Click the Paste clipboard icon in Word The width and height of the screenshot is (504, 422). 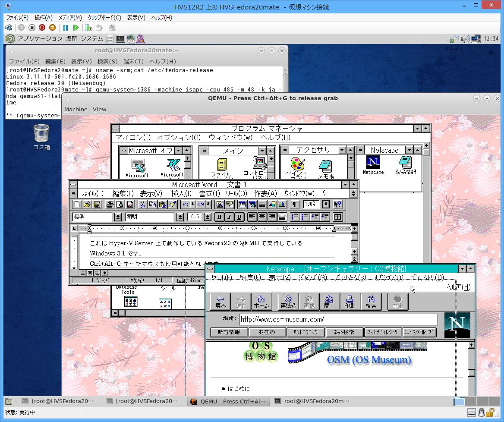pyautogui.click(x=163, y=205)
